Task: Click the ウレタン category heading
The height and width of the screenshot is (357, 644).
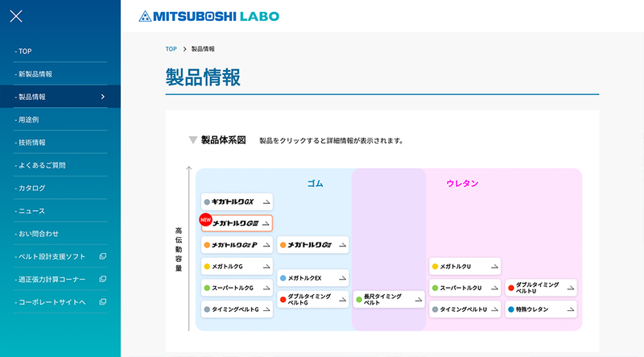Action: [x=462, y=184]
